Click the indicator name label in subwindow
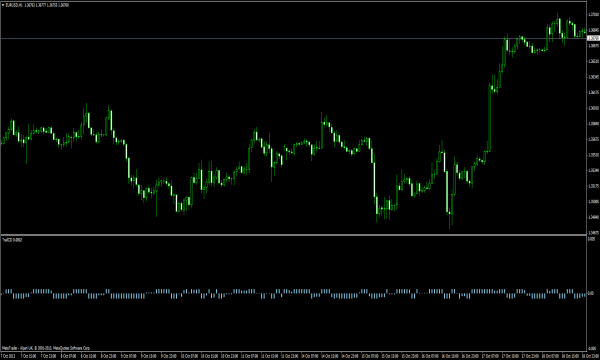The image size is (600, 360). point(12,240)
